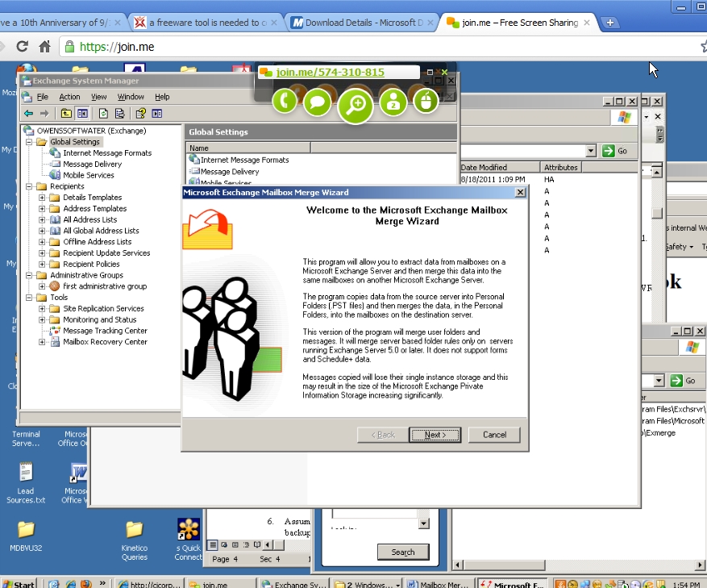Click the join.me phone call icon
Viewport: 707px width, 588px height.
point(285,102)
